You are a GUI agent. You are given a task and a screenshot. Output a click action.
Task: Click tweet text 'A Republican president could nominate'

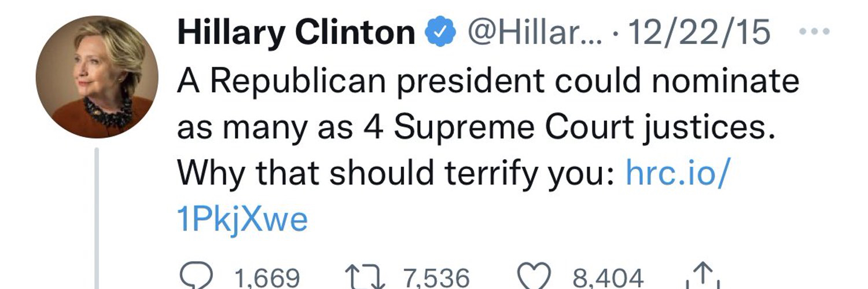487,82
